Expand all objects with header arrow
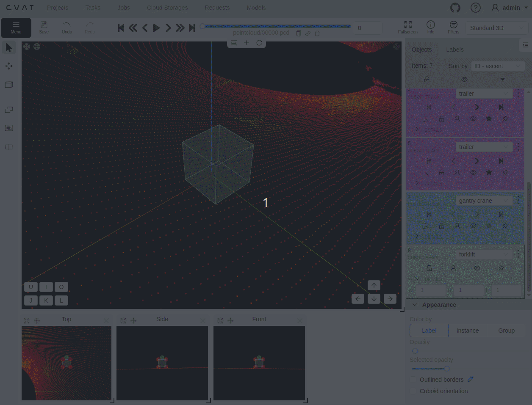532x405 pixels. [x=502, y=79]
